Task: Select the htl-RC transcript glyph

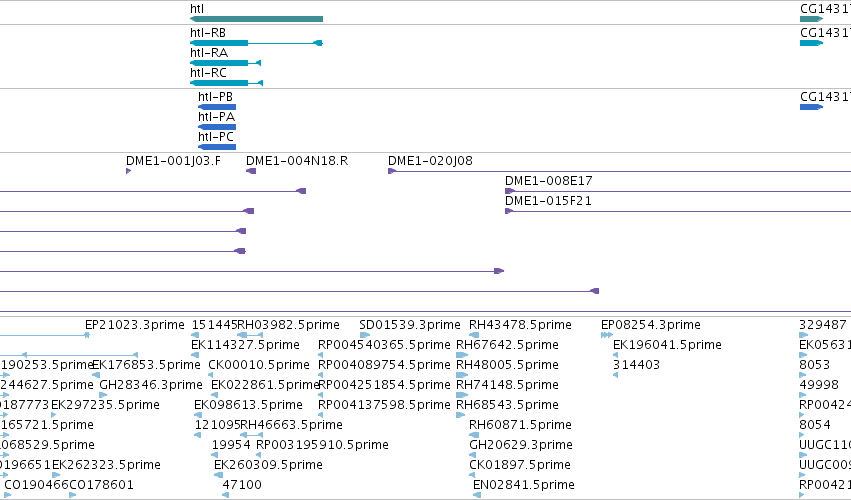Action: coord(226,83)
